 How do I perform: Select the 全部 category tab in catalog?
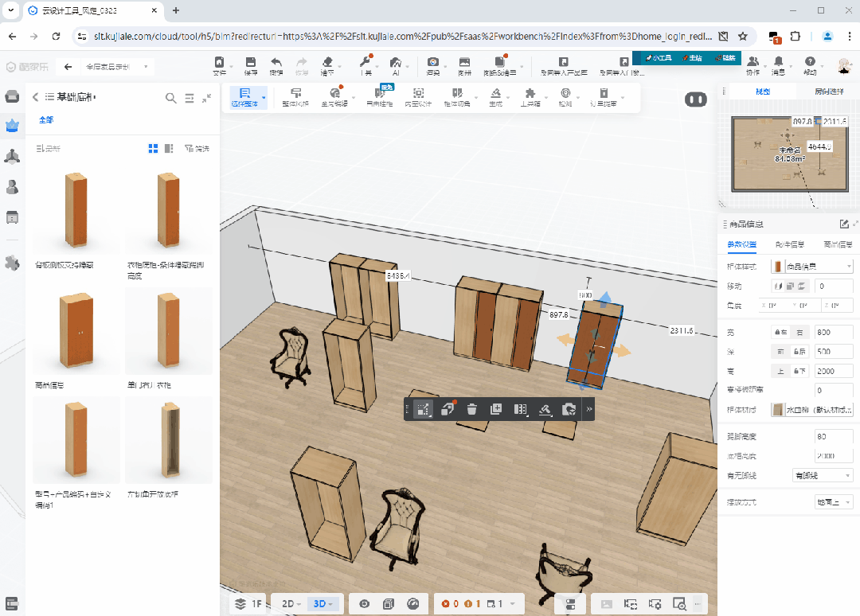tap(46, 119)
